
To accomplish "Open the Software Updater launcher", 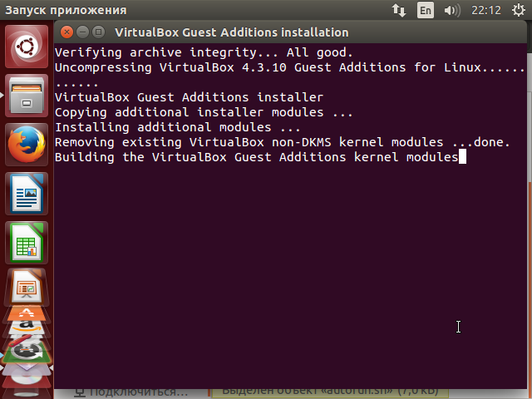I will [x=27, y=351].
